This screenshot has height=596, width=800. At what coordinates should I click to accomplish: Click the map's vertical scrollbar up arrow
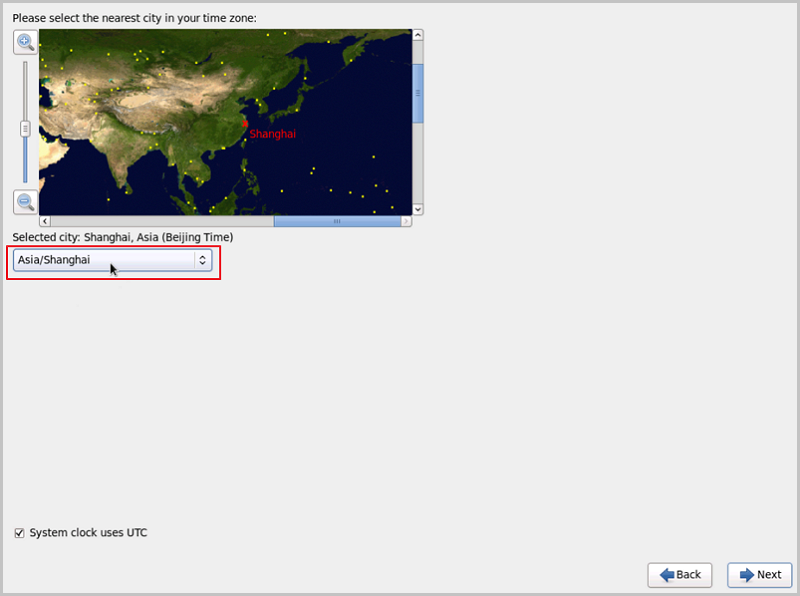[x=418, y=35]
